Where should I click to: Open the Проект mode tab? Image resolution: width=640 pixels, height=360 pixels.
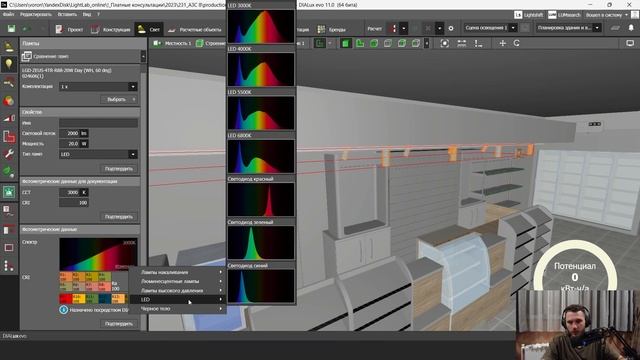tap(69, 29)
